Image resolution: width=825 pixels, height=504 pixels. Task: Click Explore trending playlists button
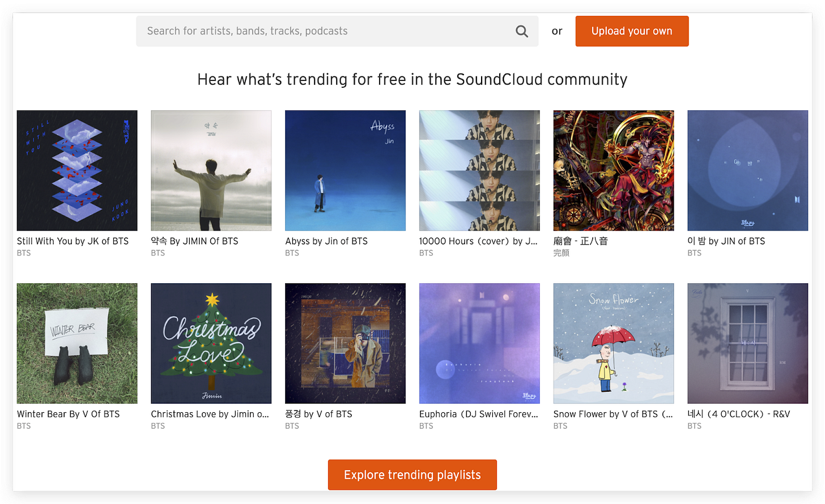(x=412, y=475)
